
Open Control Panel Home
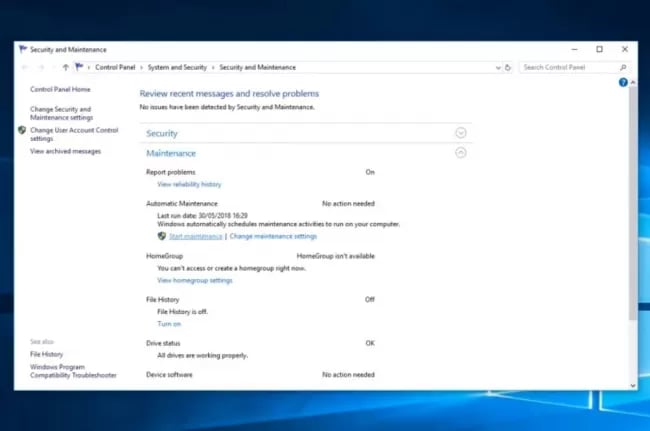click(x=60, y=89)
